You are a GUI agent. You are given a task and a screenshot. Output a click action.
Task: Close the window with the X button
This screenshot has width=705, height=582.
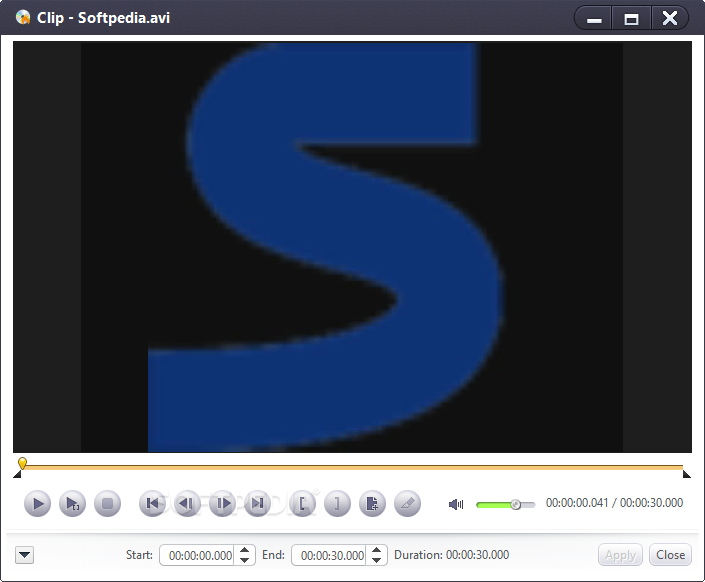669,19
